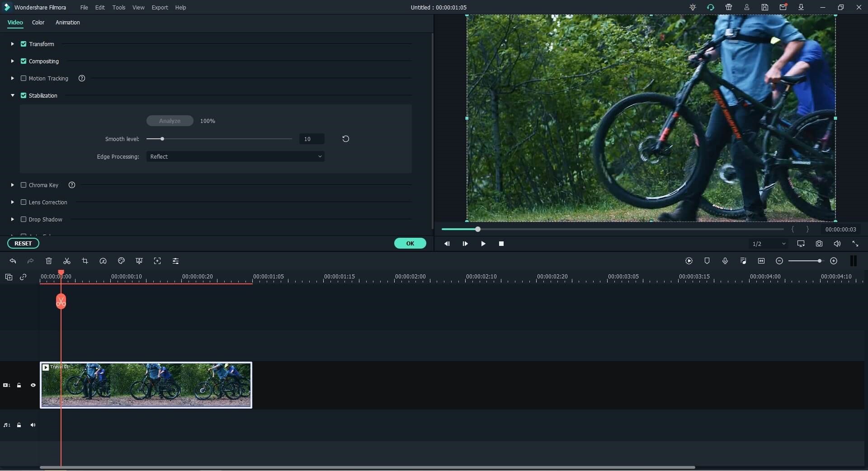The image size is (868, 471).
Task: Open the Tools menu
Action: pyautogui.click(x=119, y=7)
